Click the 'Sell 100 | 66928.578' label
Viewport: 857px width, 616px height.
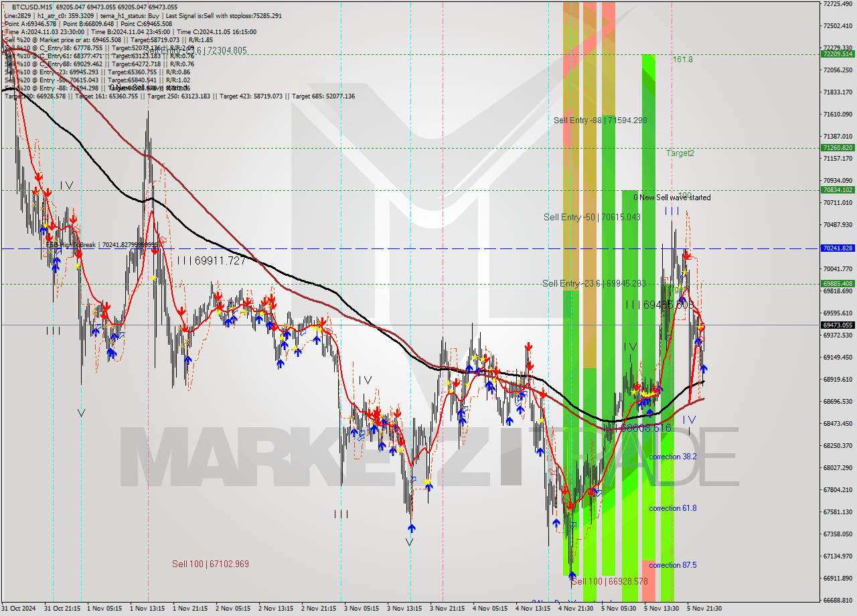tap(609, 581)
